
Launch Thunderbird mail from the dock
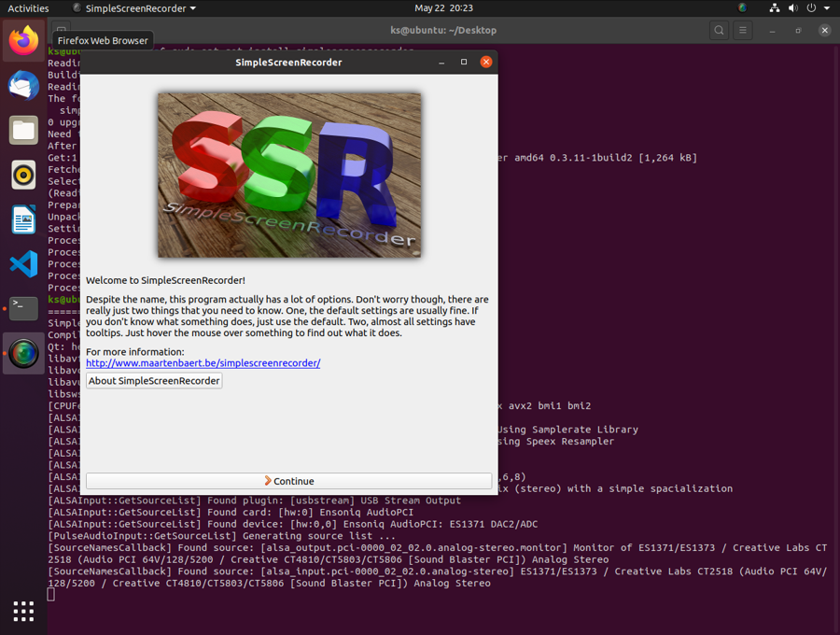(x=23, y=86)
